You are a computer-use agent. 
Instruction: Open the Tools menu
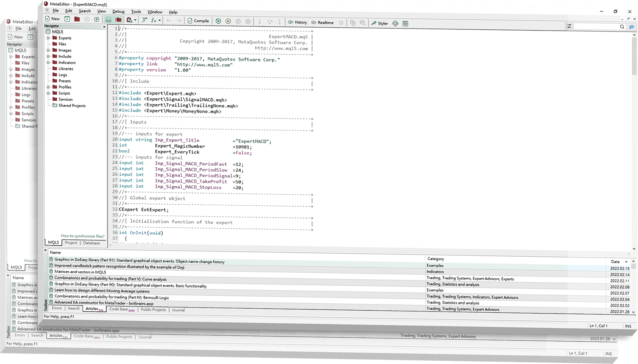(x=136, y=12)
